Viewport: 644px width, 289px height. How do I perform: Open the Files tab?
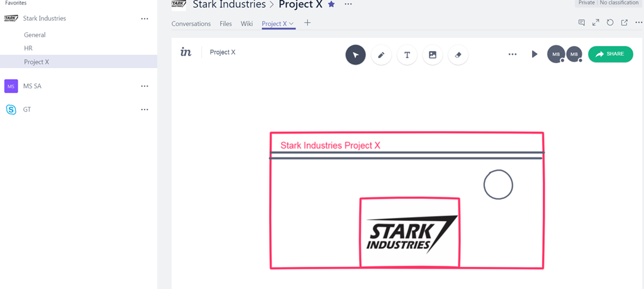point(226,24)
